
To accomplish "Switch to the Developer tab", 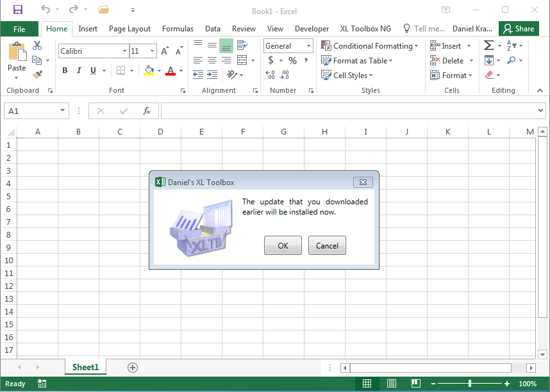I will click(x=312, y=29).
